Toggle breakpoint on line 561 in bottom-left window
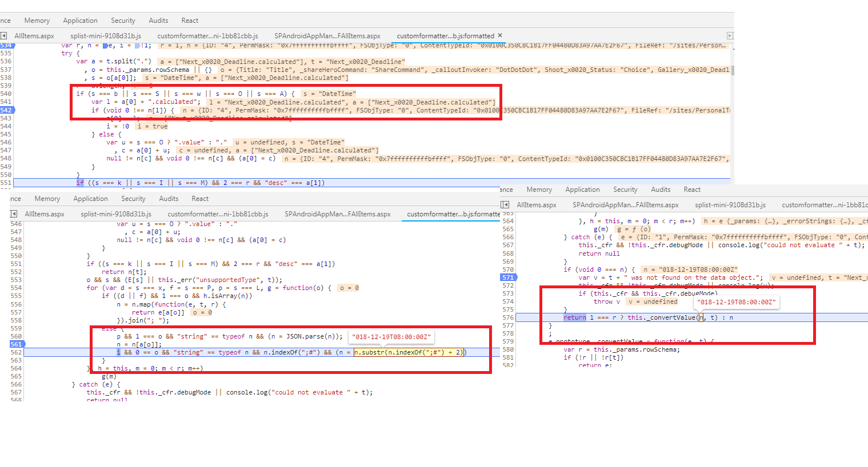Screen dimensions: 868x467 point(16,344)
